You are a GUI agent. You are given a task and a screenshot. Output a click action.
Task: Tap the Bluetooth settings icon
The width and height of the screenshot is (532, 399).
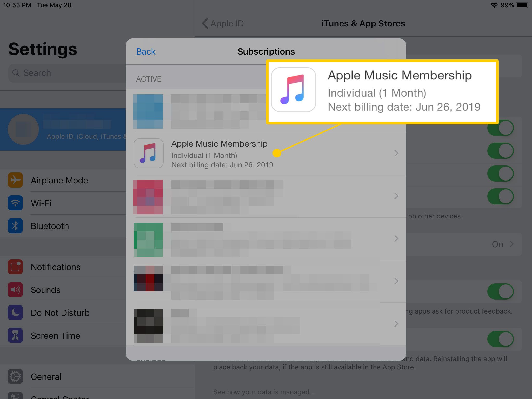pos(15,226)
